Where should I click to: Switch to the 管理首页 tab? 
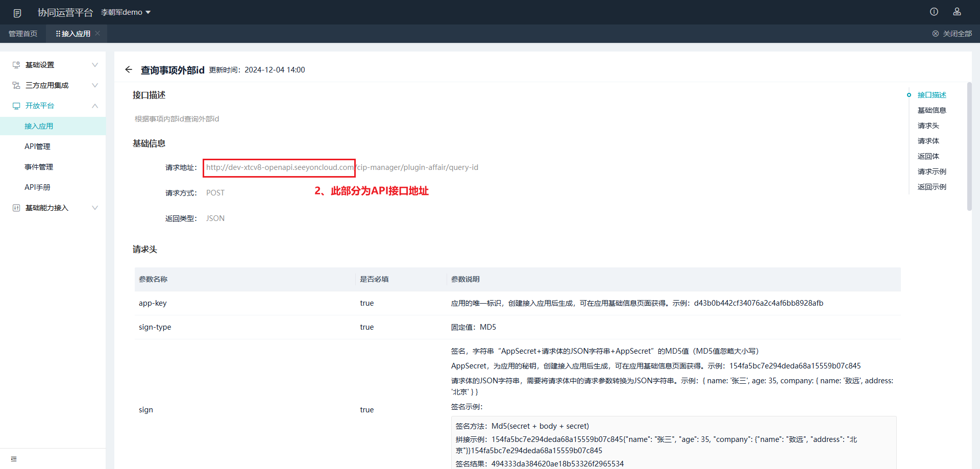point(23,34)
